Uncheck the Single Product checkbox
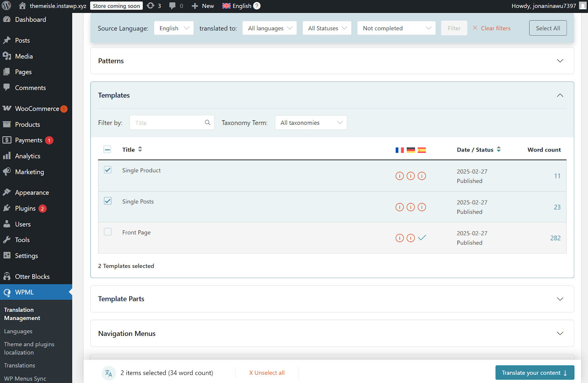The height and width of the screenshot is (383, 588). pyautogui.click(x=108, y=170)
